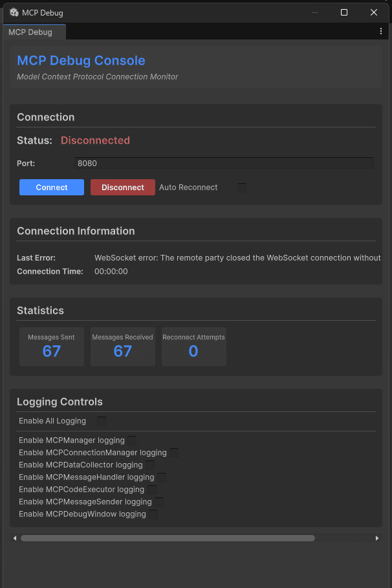
Task: Select the MCP Debug tab
Action: (34, 32)
